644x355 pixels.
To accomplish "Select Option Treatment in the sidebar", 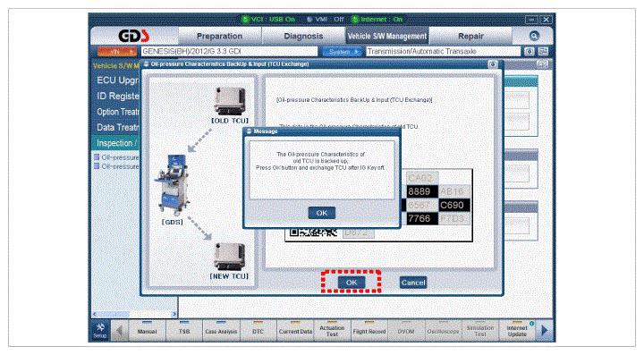I will tap(118, 112).
